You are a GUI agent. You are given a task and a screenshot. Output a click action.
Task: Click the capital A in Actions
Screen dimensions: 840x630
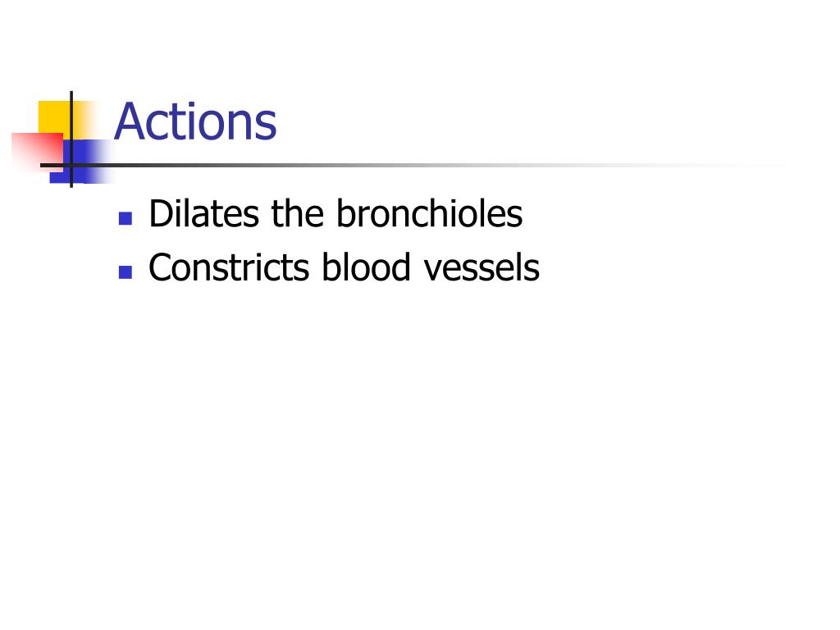(130, 122)
